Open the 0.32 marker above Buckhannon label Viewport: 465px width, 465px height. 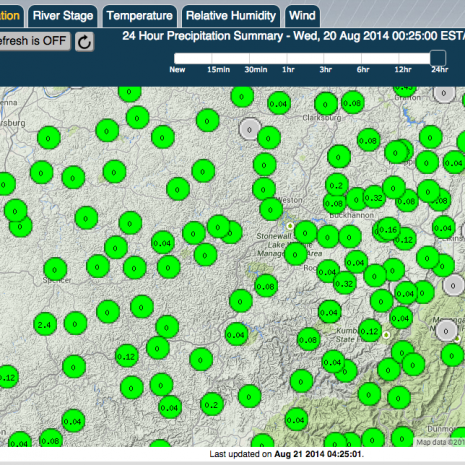(374, 198)
